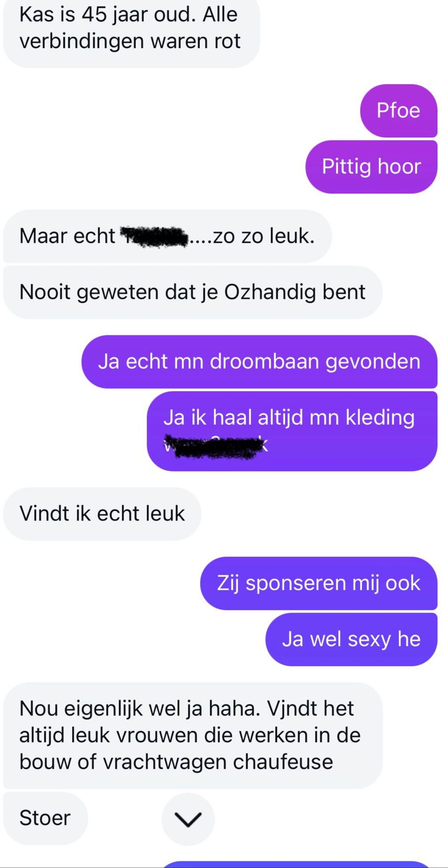This screenshot has height=868, width=448.
Task: Tap the partially visible purple bubble at bottom
Action: click(x=297, y=865)
